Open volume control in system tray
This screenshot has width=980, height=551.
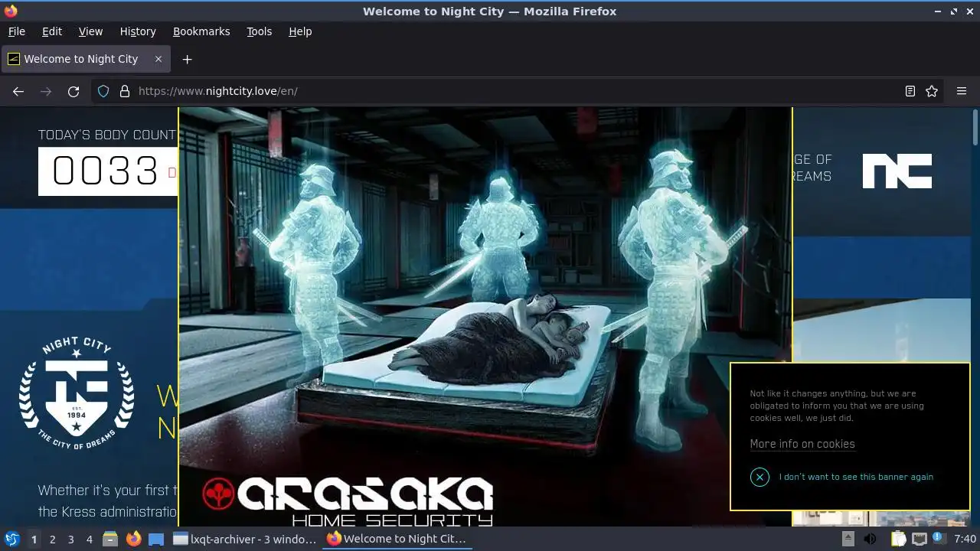point(871,539)
